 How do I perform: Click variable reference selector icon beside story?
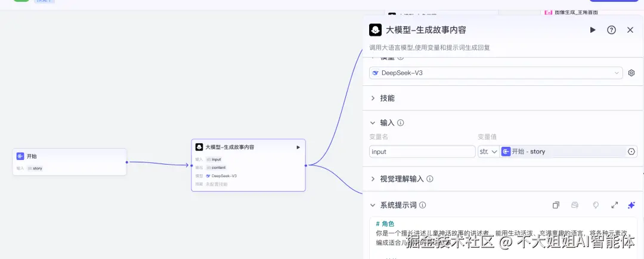click(631, 152)
